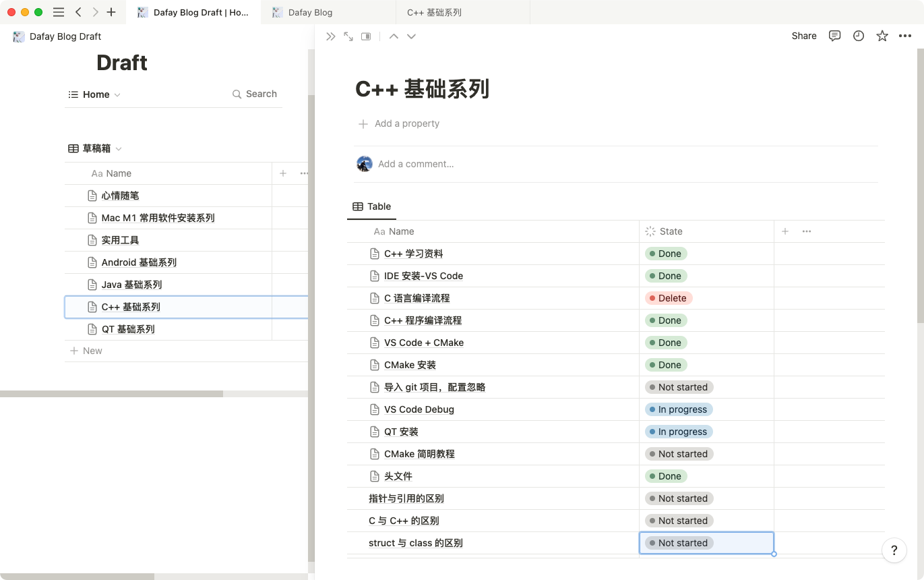Open the IDE 安装-VS Code entry
The height and width of the screenshot is (580, 924).
[x=423, y=276]
